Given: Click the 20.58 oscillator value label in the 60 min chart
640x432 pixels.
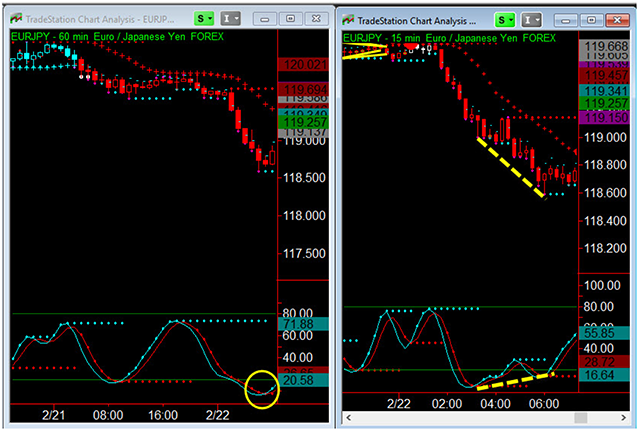Looking at the screenshot, I should click(x=303, y=380).
